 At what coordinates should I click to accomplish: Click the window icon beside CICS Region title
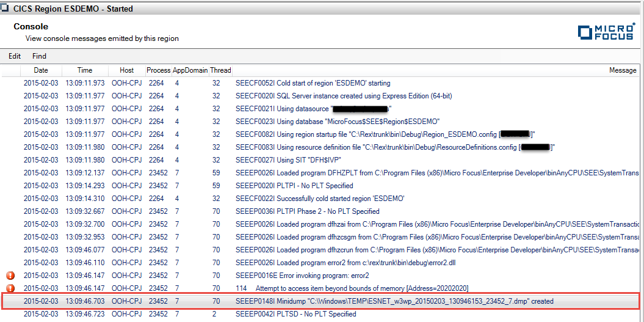5,9
